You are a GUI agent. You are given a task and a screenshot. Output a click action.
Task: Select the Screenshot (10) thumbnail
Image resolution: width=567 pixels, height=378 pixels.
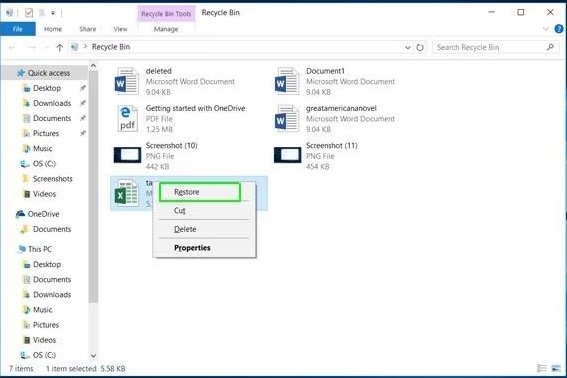[127, 155]
